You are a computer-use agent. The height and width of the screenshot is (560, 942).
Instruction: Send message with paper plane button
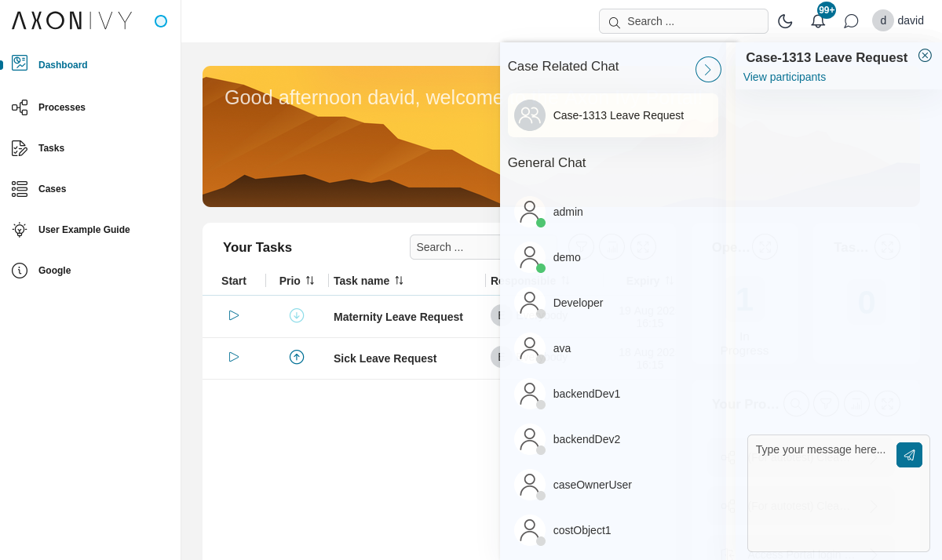[x=909, y=455]
